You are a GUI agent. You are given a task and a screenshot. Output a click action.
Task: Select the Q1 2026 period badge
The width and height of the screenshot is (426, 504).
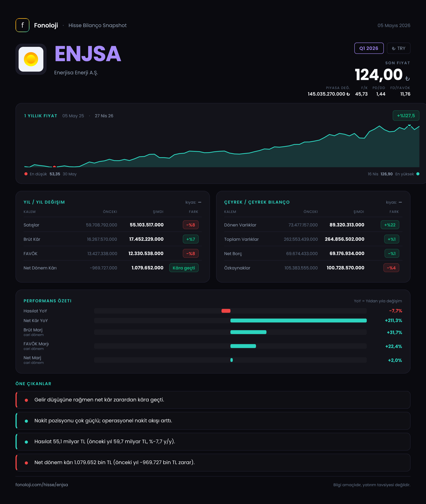point(369,48)
